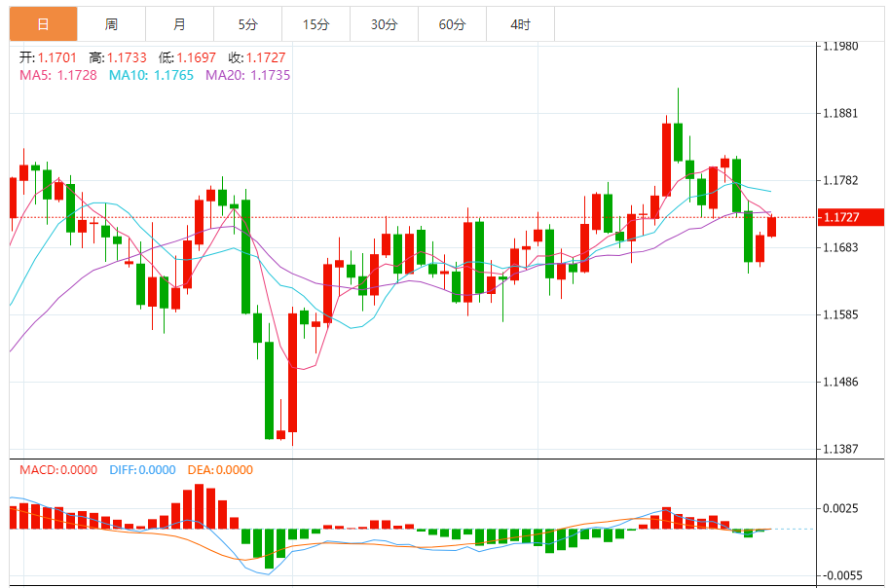Screen dimensions: 890x588
Task: Click the MA10: 1.1765 legend value
Action: tap(152, 76)
